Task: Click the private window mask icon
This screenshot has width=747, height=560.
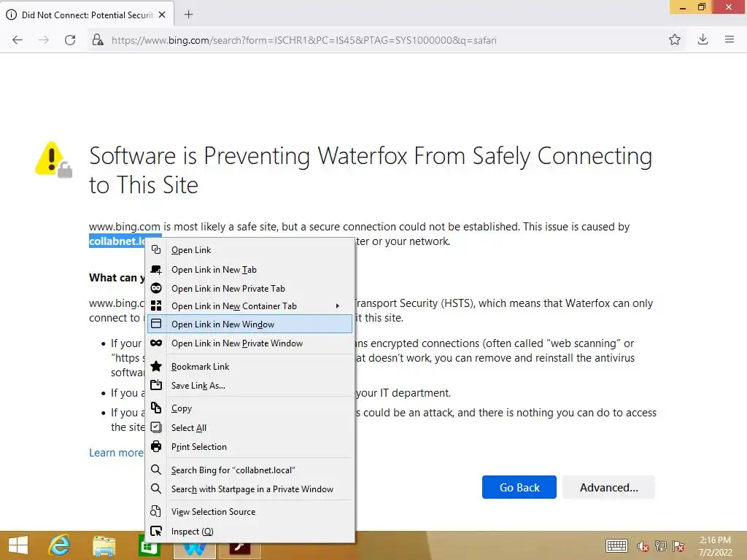Action: [x=156, y=343]
